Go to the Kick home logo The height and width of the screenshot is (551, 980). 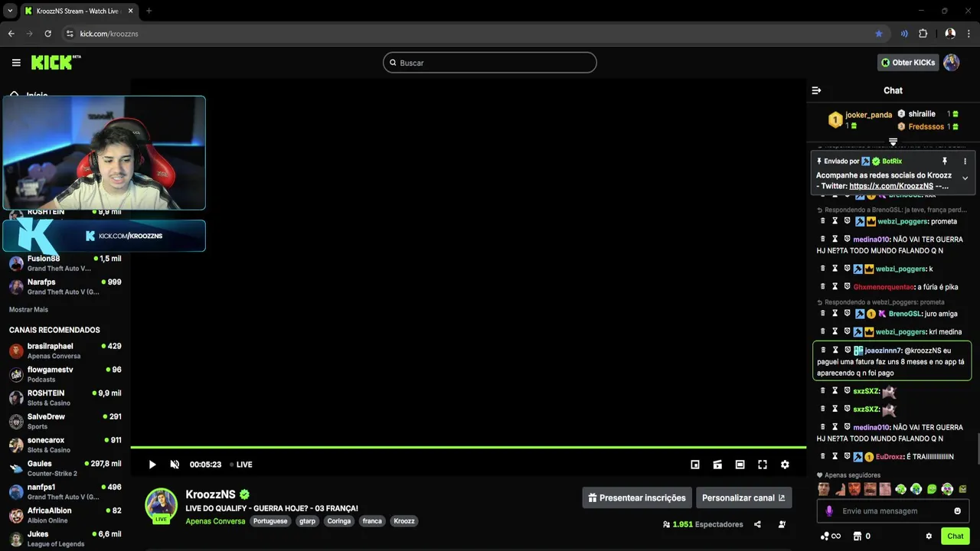tap(55, 62)
